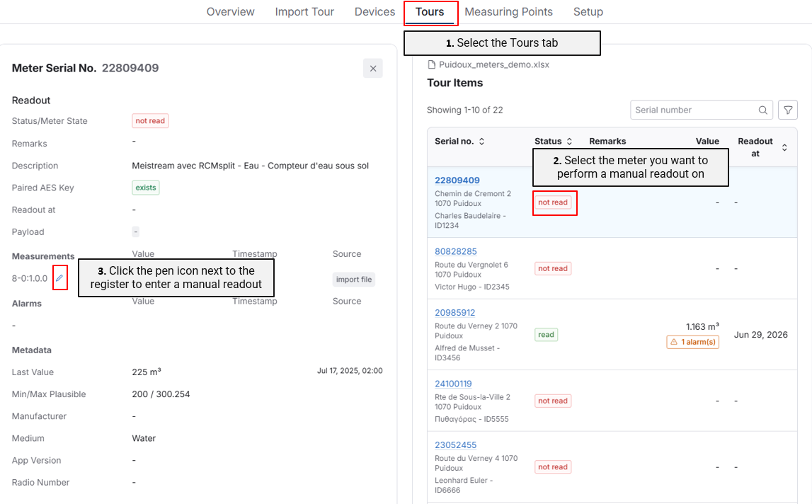Select meter 23052455 link
The width and height of the screenshot is (812, 504).
coord(456,445)
